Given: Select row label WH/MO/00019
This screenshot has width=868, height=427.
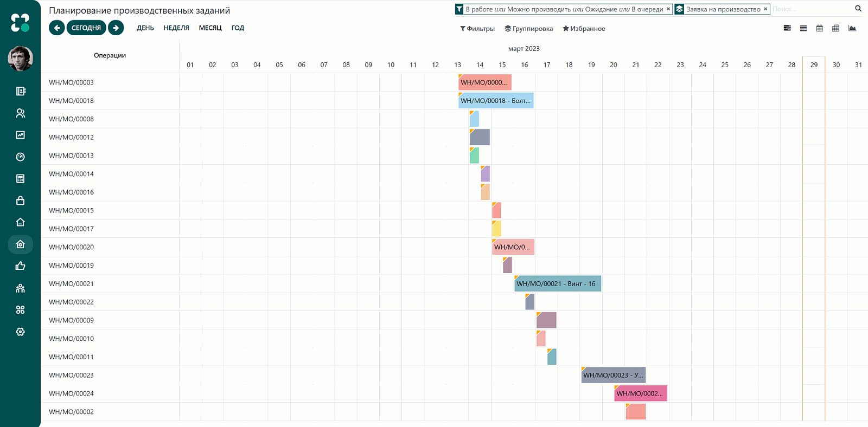Looking at the screenshot, I should tap(71, 266).
